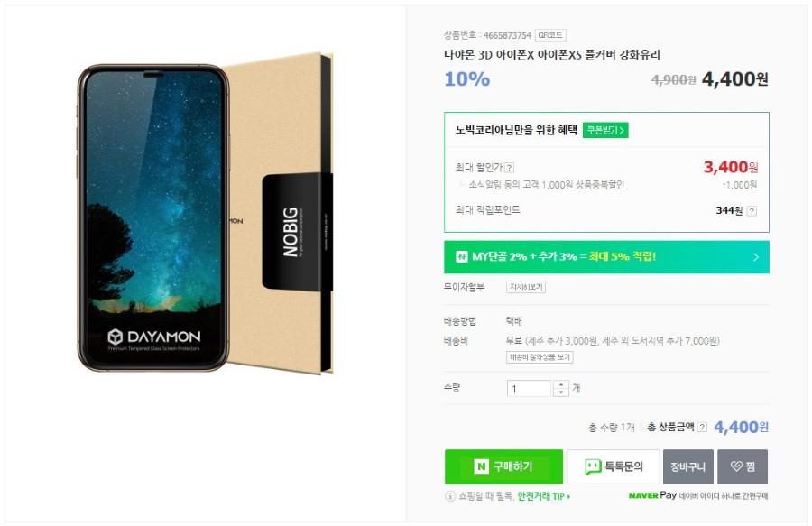
Task: Add item to cart with 장바구니
Action: (x=688, y=466)
